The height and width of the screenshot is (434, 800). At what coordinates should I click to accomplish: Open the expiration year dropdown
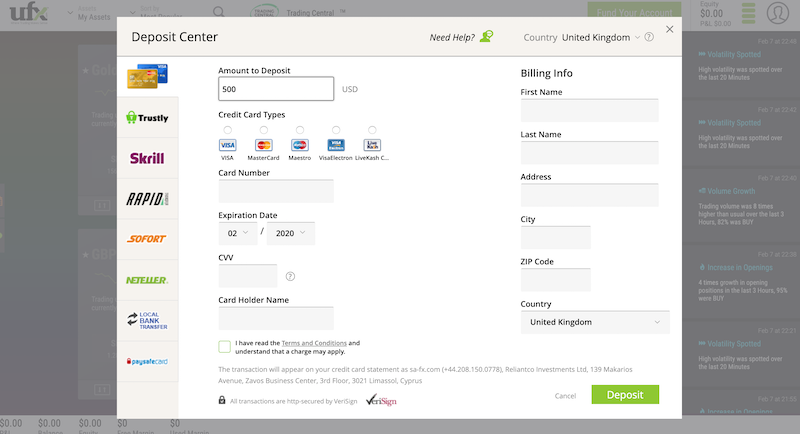click(291, 233)
